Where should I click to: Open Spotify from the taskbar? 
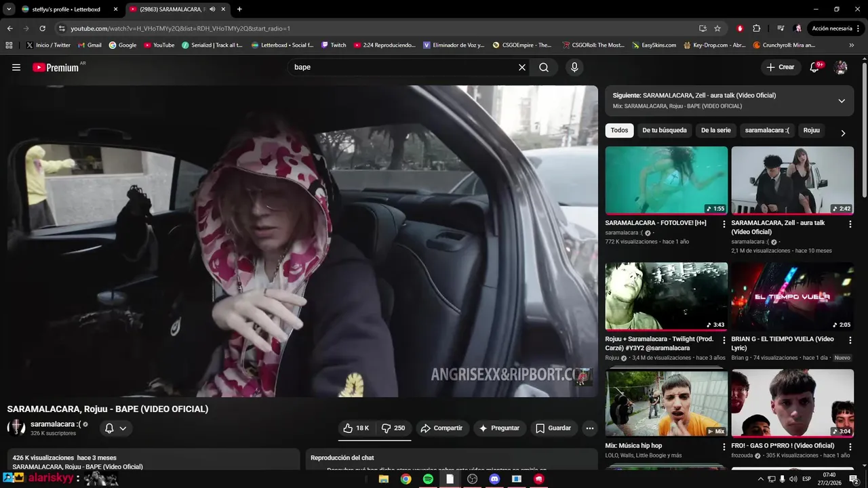428,479
